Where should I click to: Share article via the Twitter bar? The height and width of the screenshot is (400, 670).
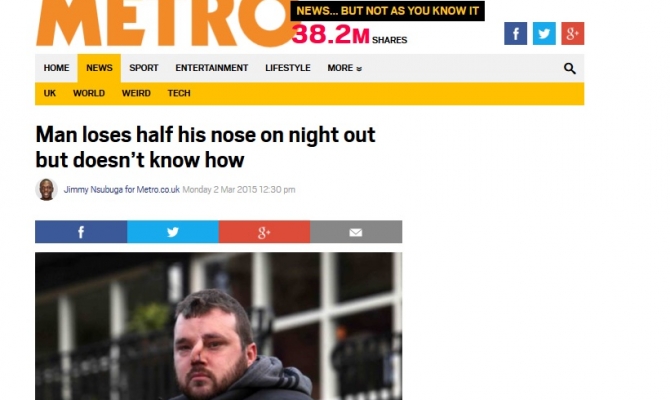point(173,232)
